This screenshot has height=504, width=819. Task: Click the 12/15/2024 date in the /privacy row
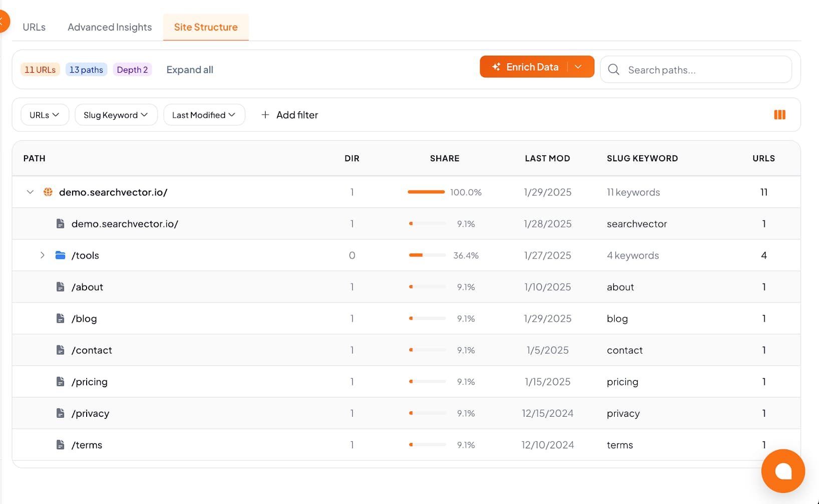coord(548,413)
